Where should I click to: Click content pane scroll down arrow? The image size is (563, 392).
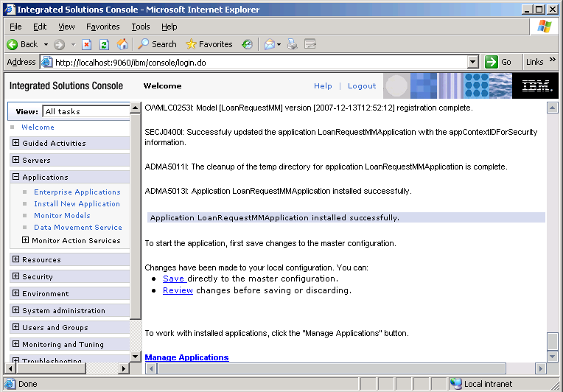coord(552,357)
